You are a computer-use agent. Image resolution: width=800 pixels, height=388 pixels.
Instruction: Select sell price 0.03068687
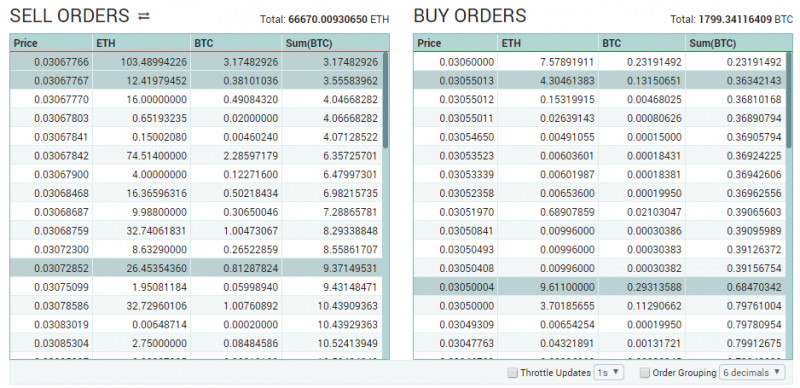62,212
